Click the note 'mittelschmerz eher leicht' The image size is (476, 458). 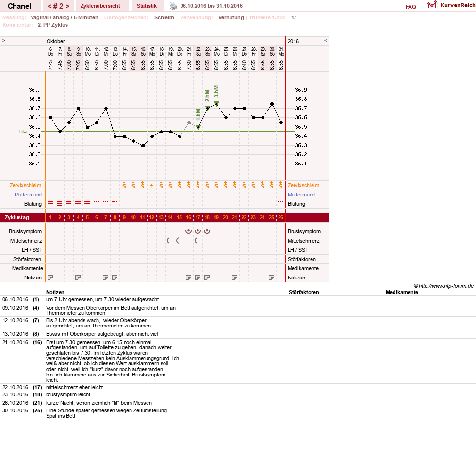coord(74,387)
